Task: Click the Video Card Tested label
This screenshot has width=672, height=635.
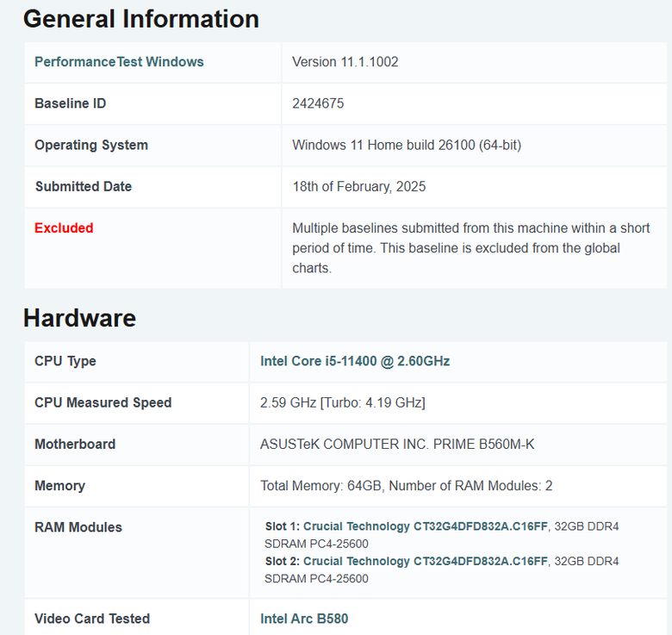Action: pos(92,619)
